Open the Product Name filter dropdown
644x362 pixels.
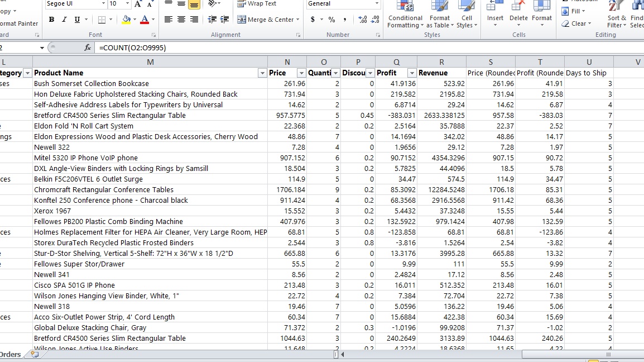coord(262,73)
